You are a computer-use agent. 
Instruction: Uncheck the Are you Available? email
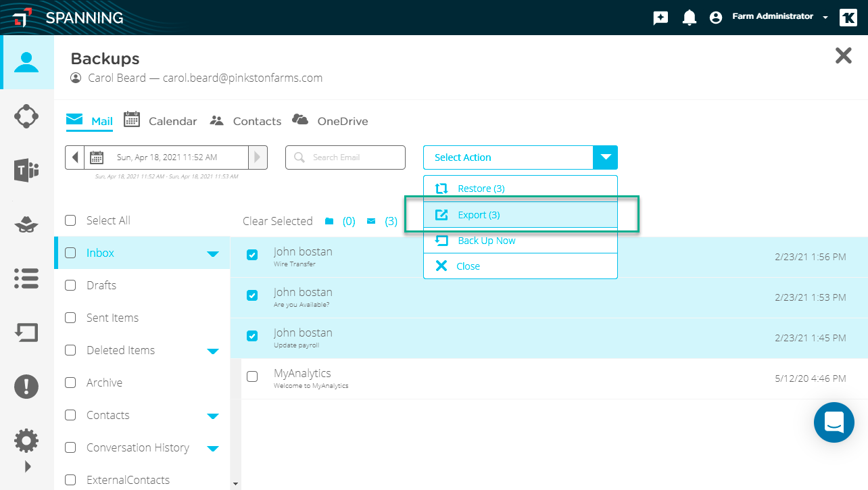(252, 295)
